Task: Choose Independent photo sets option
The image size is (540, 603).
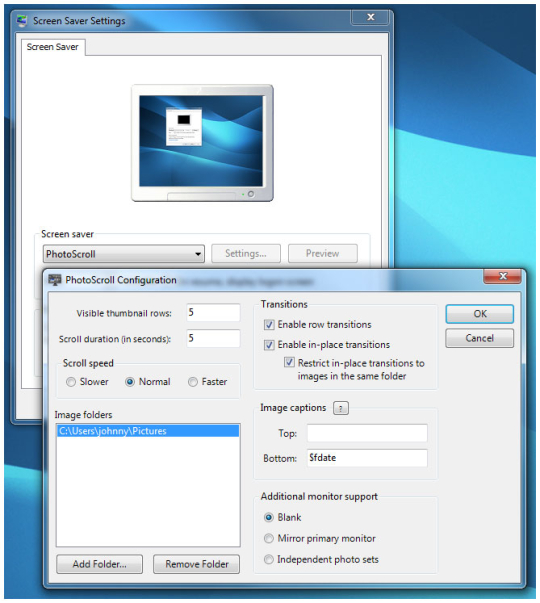Action: click(x=269, y=560)
